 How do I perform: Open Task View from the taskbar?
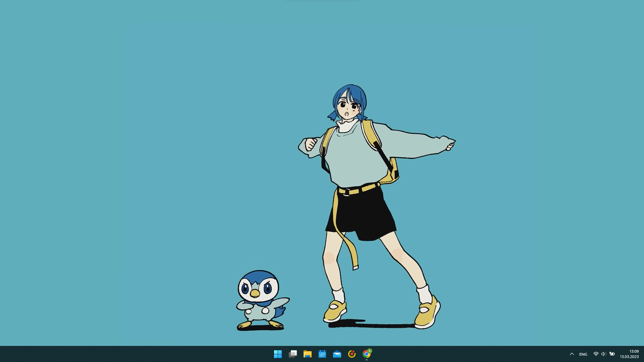293,354
